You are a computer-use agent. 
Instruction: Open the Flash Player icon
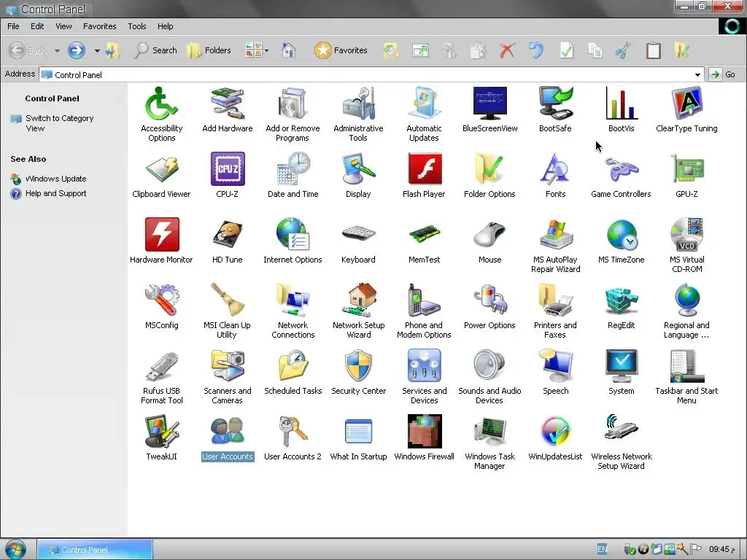[x=424, y=169]
